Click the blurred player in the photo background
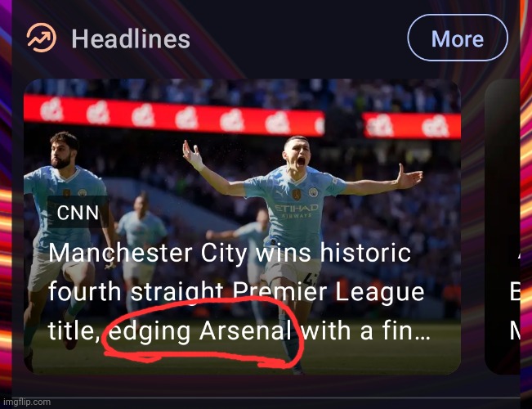The image size is (532, 409). (x=141, y=217)
